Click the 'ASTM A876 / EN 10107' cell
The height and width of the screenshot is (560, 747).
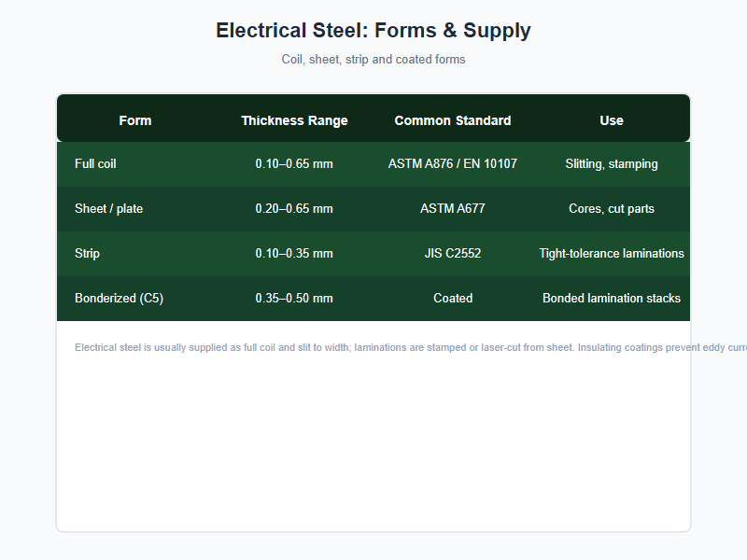tap(453, 164)
